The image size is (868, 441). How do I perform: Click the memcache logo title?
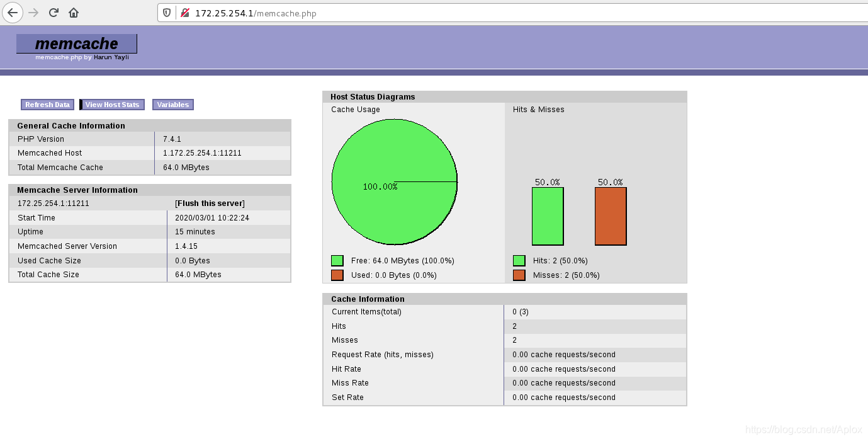tap(76, 43)
